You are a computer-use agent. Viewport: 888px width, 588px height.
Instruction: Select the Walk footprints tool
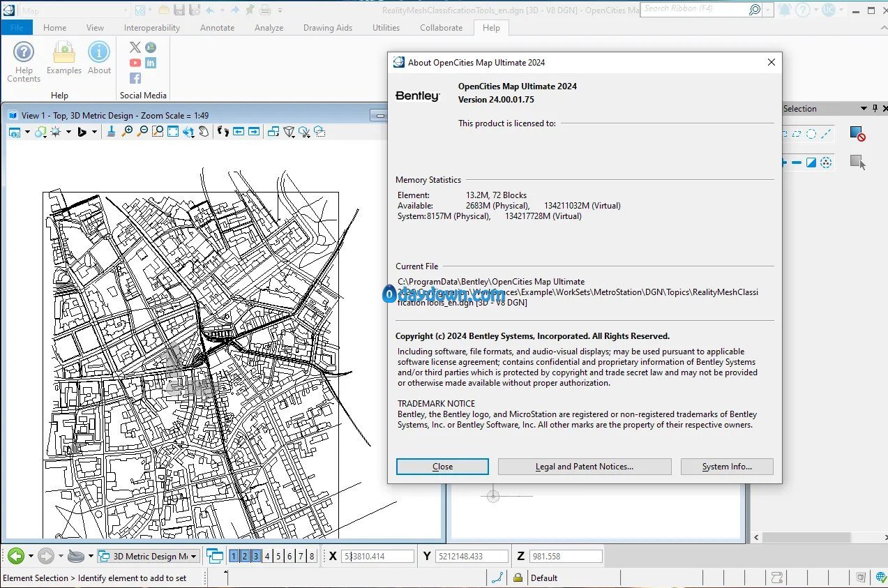pyautogui.click(x=223, y=132)
